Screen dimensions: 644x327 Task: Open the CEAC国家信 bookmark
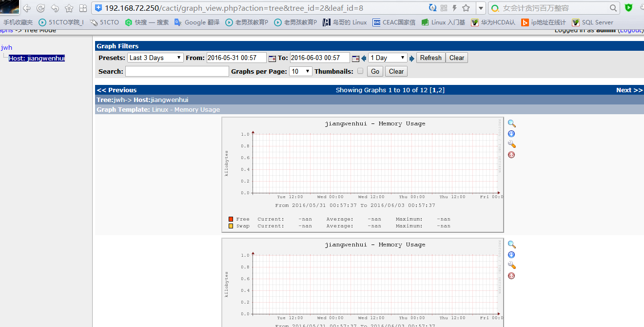[x=394, y=22]
